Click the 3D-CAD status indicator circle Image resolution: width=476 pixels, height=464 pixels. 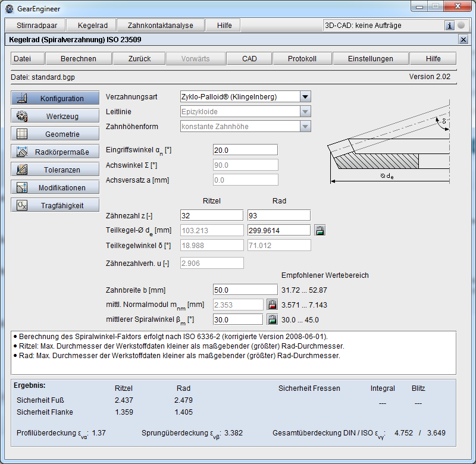[x=461, y=25]
